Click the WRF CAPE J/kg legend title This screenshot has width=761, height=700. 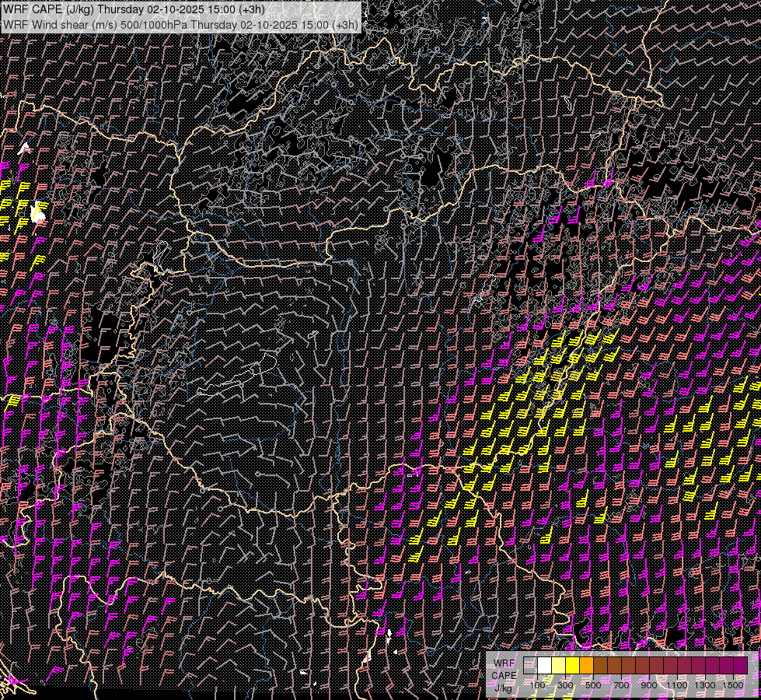[x=504, y=674]
